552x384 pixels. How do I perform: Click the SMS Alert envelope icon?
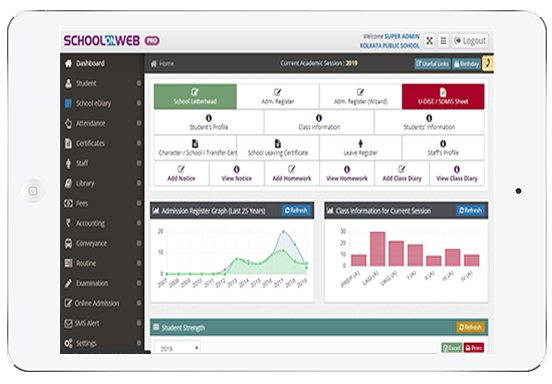[x=68, y=323]
